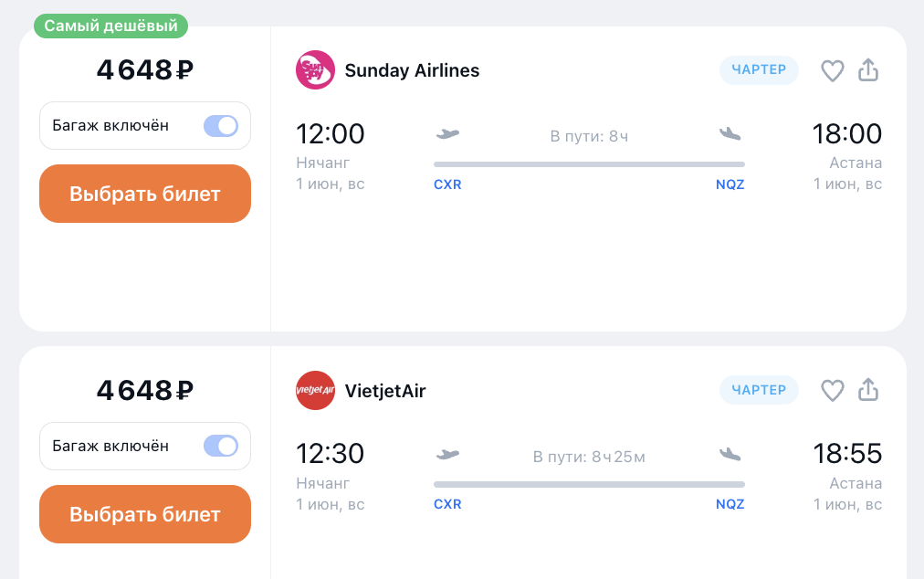Viewport: 924px width, 579px height.
Task: Click the Самый дешёвый green label
Action: [x=110, y=26]
